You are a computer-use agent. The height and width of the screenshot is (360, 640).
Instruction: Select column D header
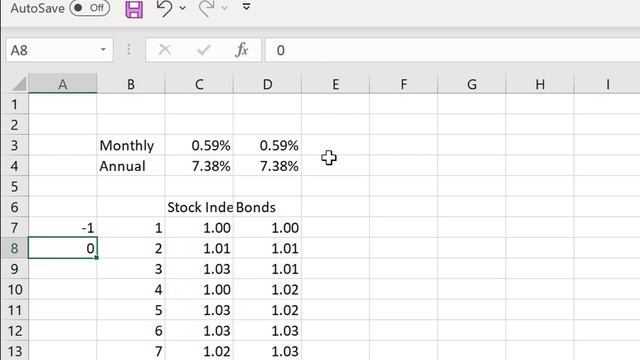tap(267, 84)
